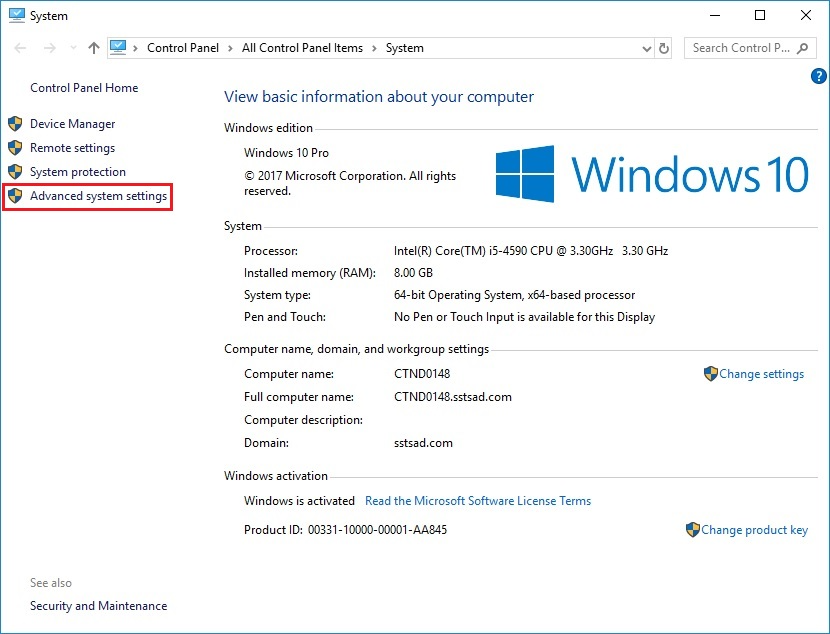Expand chevron before Control Panel breadcrumb
The height and width of the screenshot is (634, 830).
coord(136,49)
